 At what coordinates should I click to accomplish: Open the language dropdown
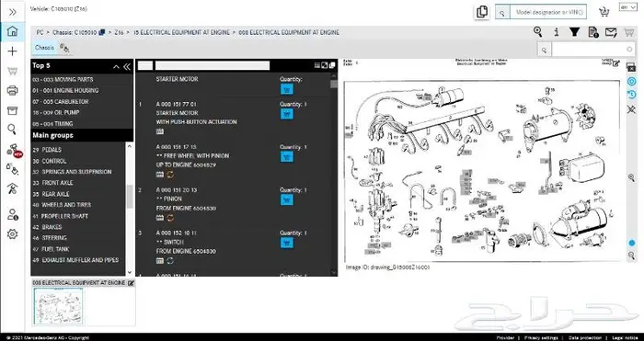[628, 7]
